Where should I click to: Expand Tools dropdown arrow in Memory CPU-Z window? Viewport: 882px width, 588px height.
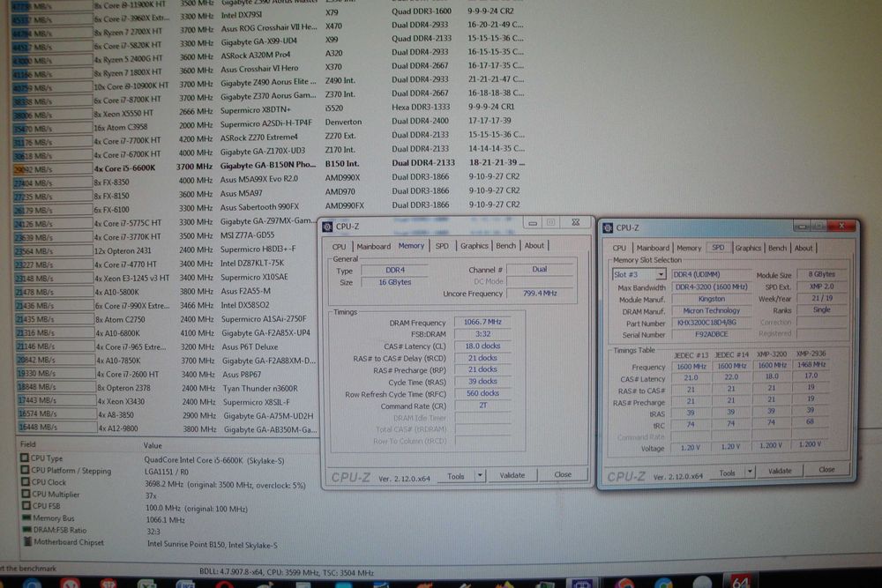coord(480,475)
